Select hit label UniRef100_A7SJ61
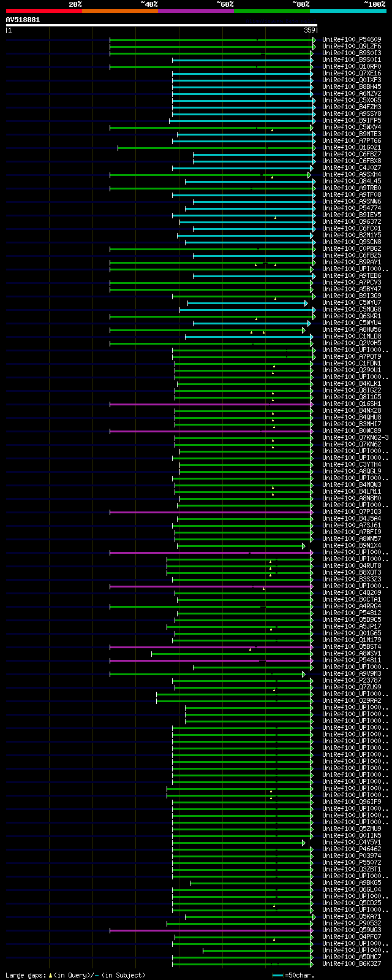The height and width of the screenshot is (980, 392). 352,525
